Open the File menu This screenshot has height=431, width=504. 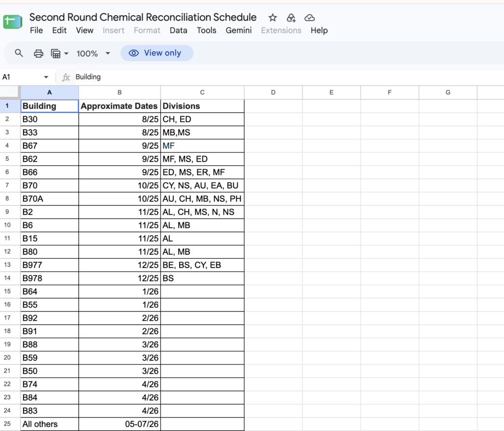click(36, 30)
